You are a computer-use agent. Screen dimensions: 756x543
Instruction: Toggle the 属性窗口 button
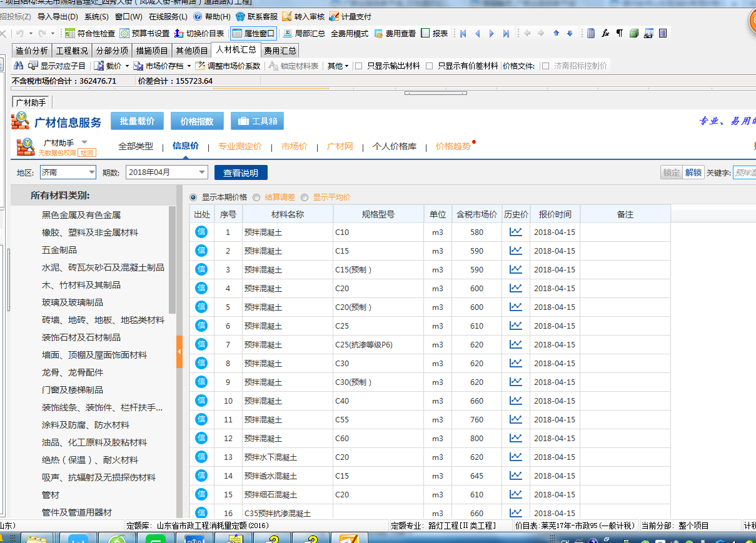click(x=253, y=33)
